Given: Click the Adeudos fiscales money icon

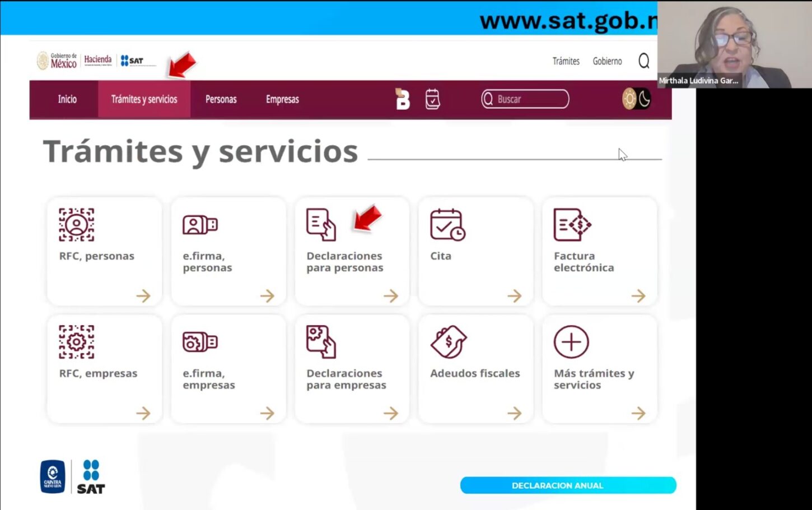Looking at the screenshot, I should pos(448,342).
